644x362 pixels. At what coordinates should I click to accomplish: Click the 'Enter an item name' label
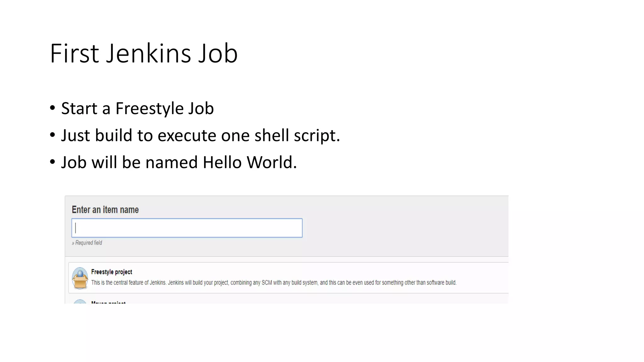(x=105, y=210)
